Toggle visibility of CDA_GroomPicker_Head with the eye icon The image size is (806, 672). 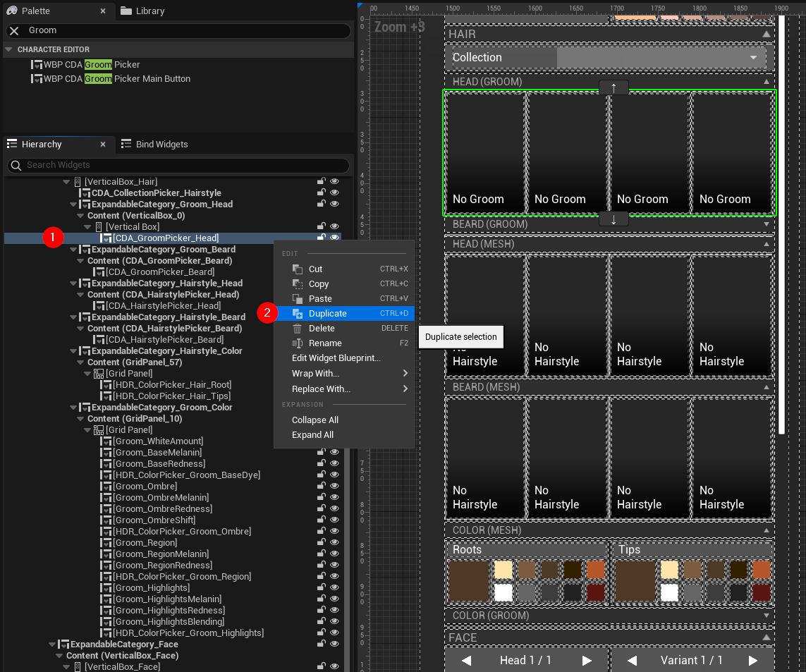click(334, 238)
